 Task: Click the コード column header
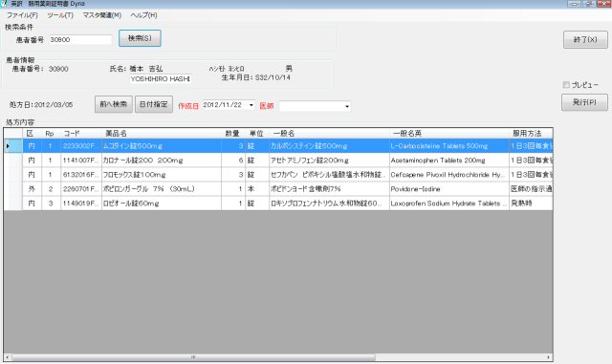tap(81, 134)
